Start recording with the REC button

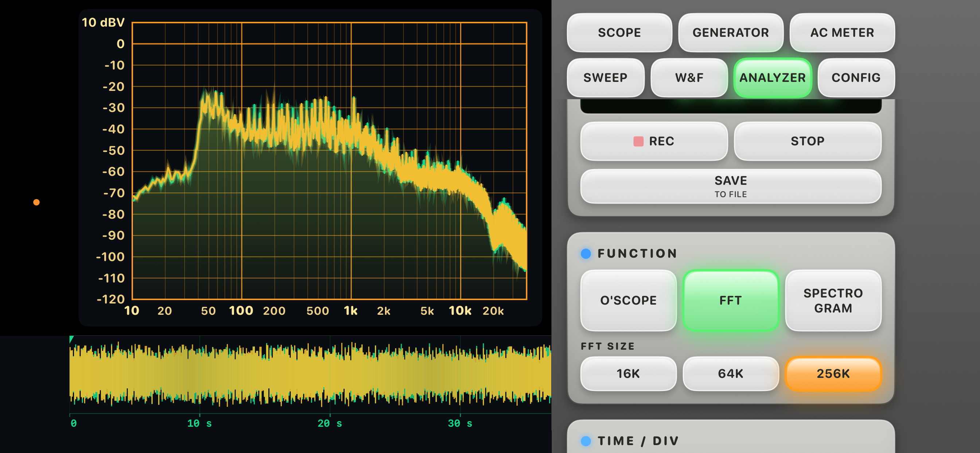point(654,141)
